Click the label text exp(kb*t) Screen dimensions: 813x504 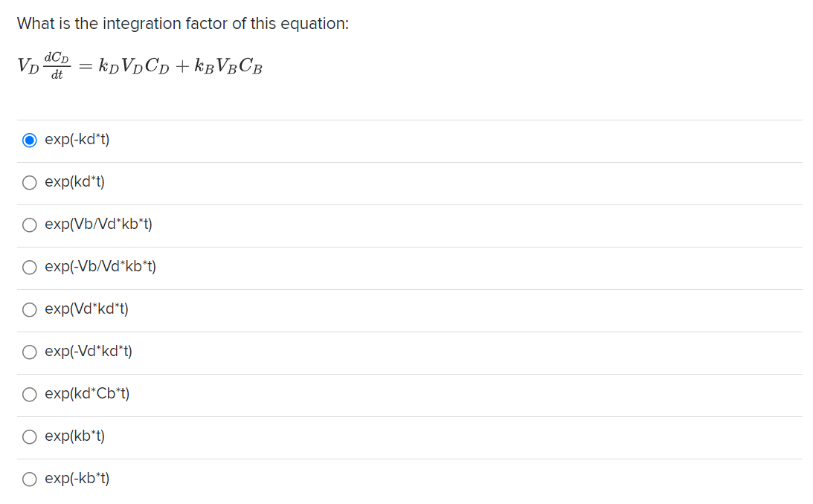tap(74, 436)
